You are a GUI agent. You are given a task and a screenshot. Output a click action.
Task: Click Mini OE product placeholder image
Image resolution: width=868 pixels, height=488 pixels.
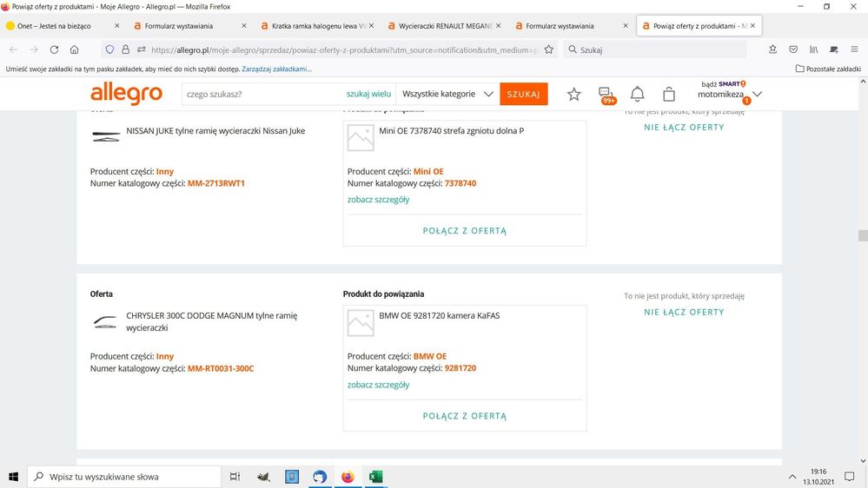[x=361, y=138]
